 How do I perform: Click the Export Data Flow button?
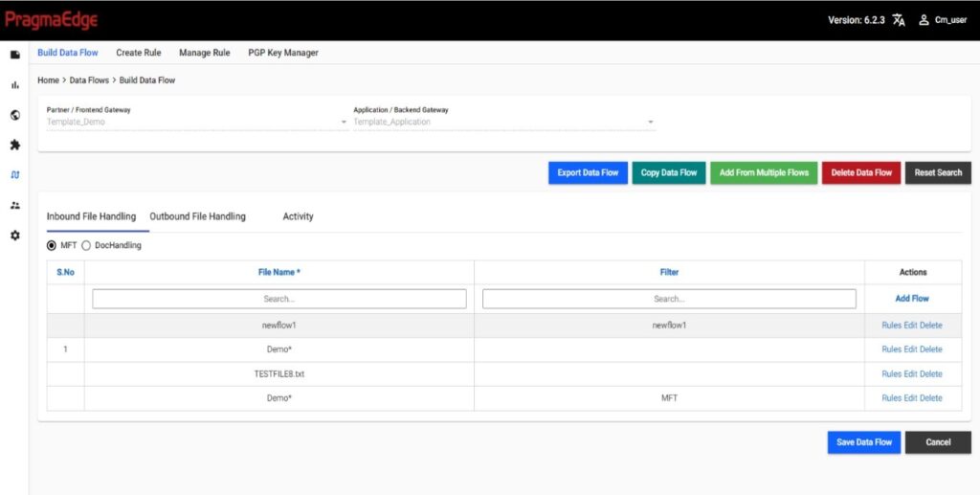[588, 173]
